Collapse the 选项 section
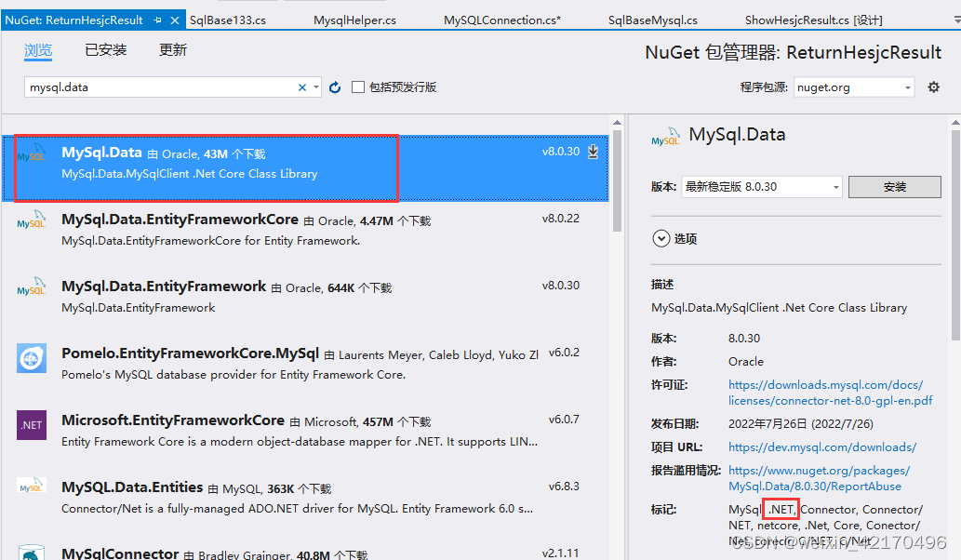The image size is (961, 560). pos(661,238)
